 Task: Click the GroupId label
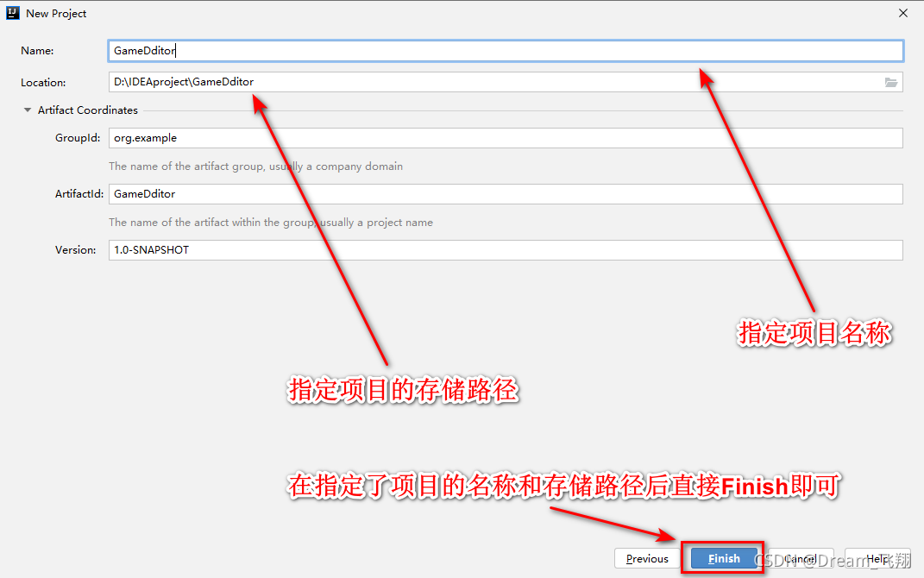78,138
